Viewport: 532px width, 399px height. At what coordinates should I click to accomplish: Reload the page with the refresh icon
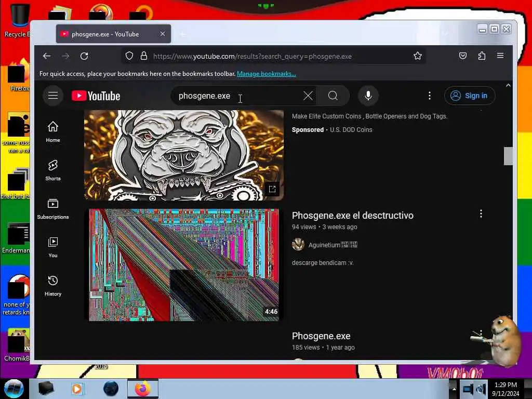84,56
